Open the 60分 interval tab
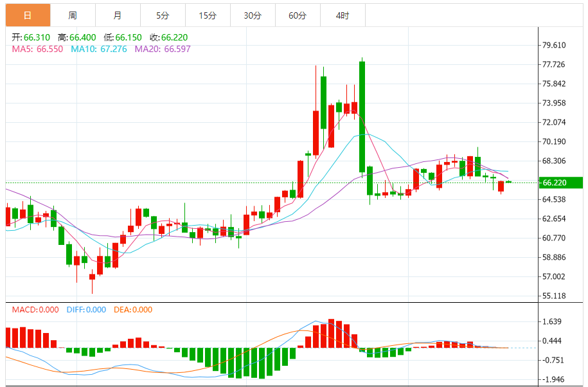 298,15
